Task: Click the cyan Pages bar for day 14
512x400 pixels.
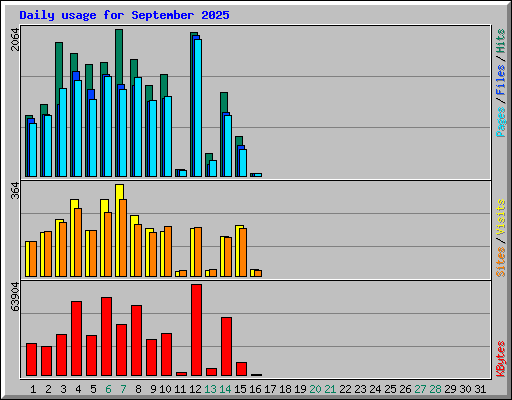Action: (228, 146)
